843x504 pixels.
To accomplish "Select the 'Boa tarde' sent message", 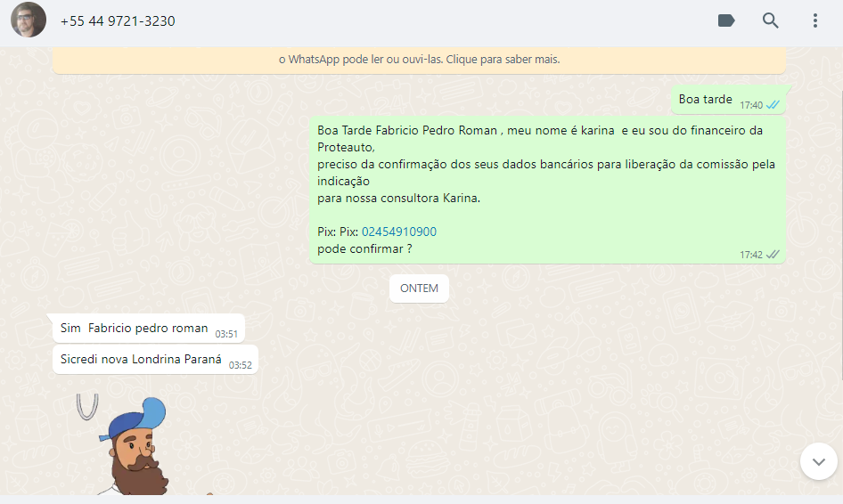I will pyautogui.click(x=705, y=100).
